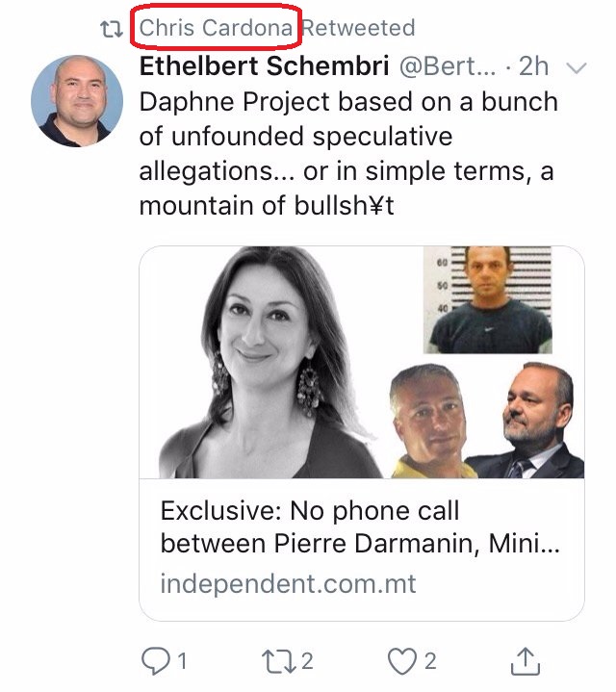The width and height of the screenshot is (616, 692).
Task: Open Chris Cardona's profile link
Action: coord(216,28)
